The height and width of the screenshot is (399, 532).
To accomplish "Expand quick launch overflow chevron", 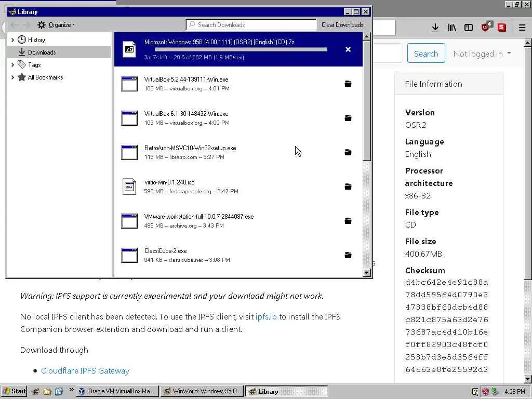I will (71, 390).
